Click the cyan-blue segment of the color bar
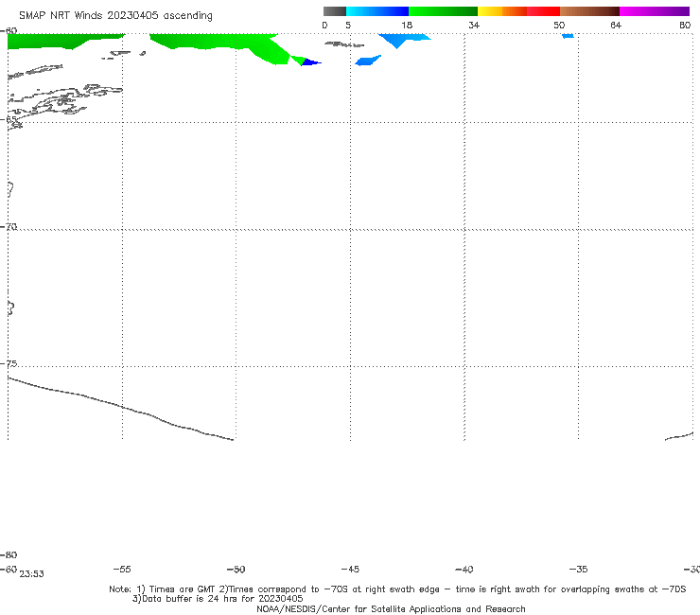The image size is (700, 615). point(377,11)
